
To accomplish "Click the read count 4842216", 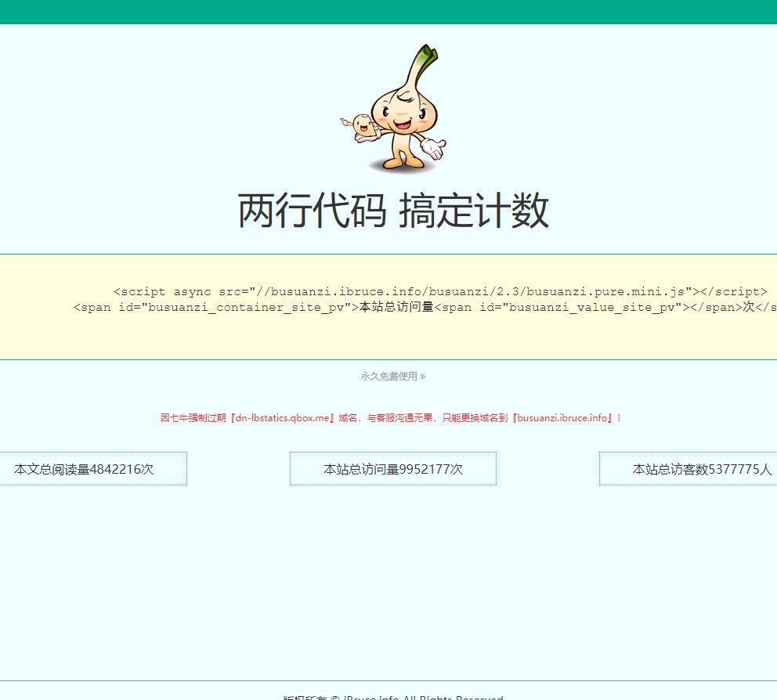I will click(x=115, y=469).
